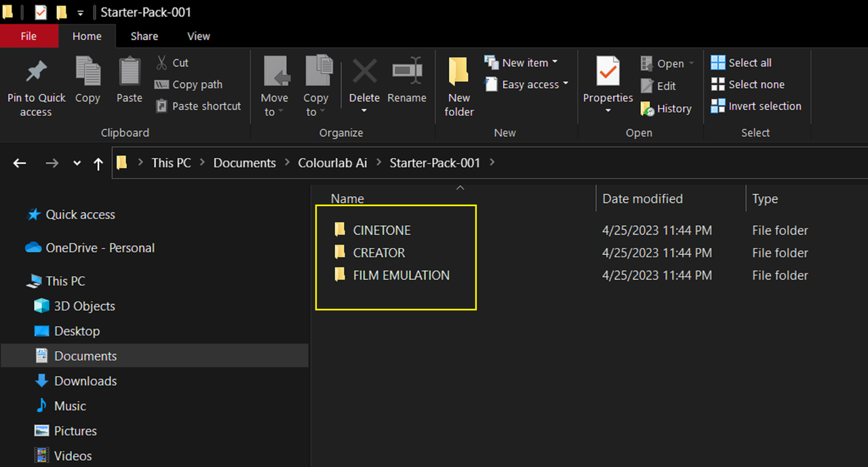The height and width of the screenshot is (467, 868).
Task: Open the Copy to menu
Action: tap(316, 87)
